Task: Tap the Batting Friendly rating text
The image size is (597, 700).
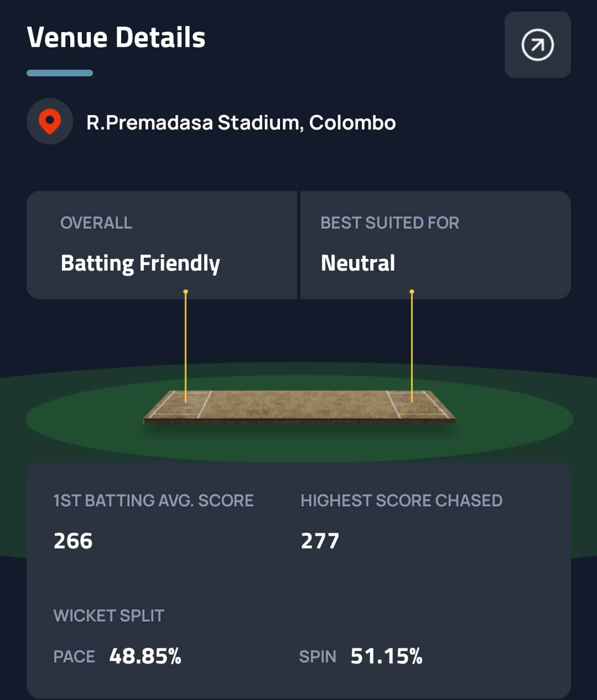Action: coord(141,263)
